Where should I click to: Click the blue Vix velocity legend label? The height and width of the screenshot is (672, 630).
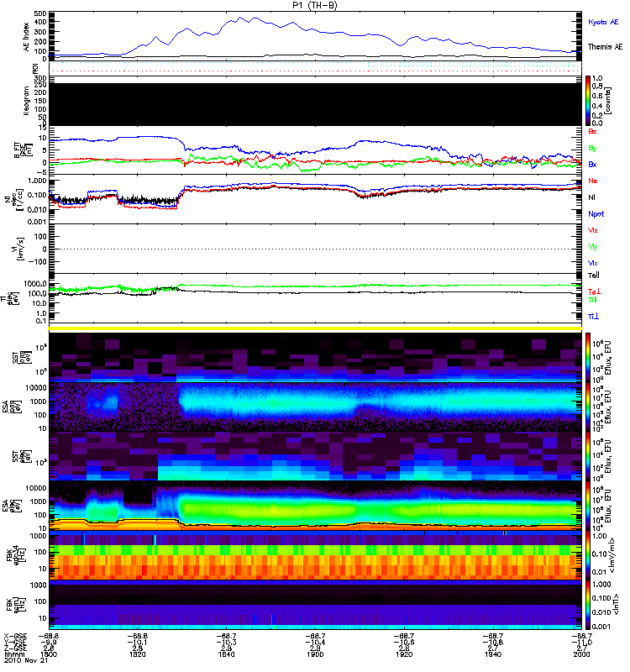[x=593, y=263]
